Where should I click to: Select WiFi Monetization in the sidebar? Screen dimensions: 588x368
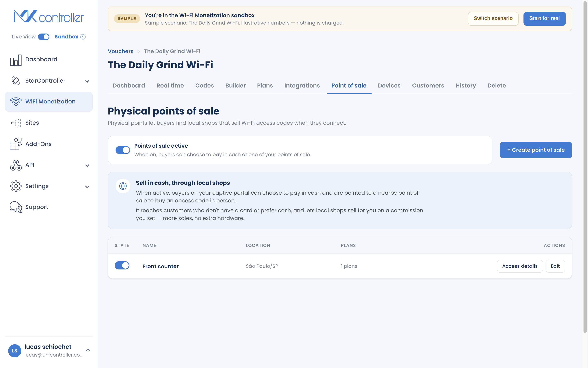(x=49, y=102)
